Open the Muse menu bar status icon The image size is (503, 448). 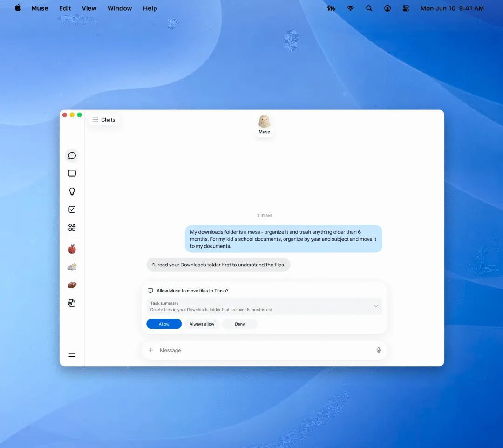coord(331,8)
